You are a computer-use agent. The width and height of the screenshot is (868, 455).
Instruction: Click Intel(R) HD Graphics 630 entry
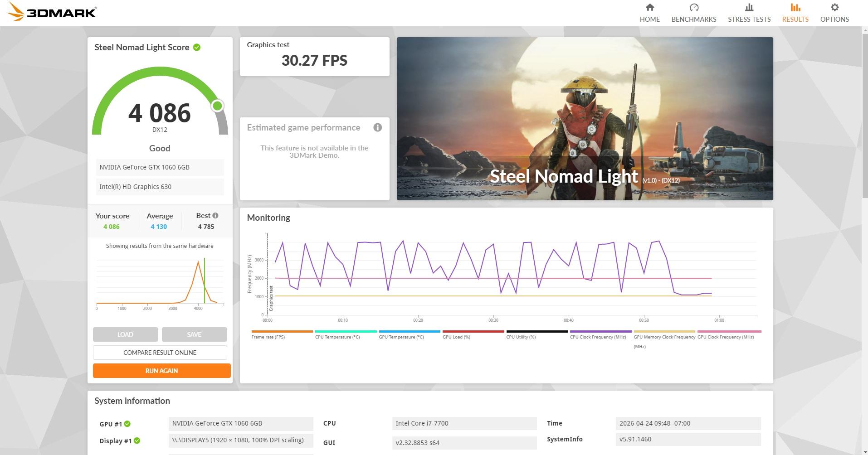point(160,187)
